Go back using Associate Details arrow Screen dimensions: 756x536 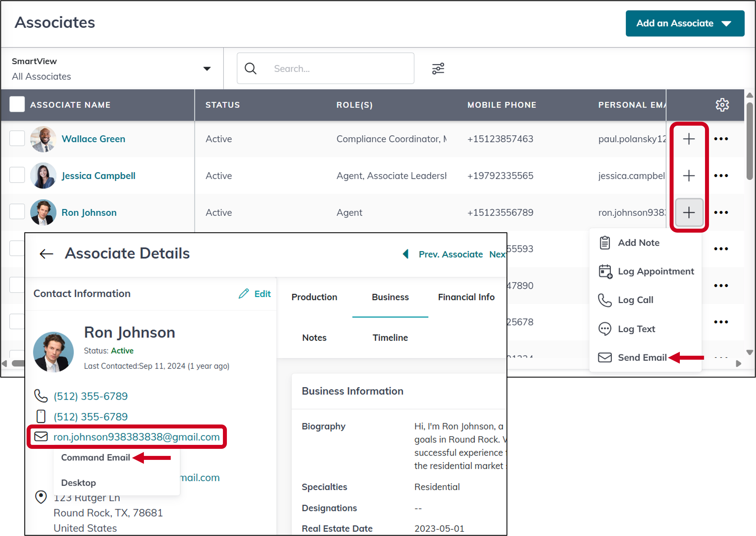46,254
